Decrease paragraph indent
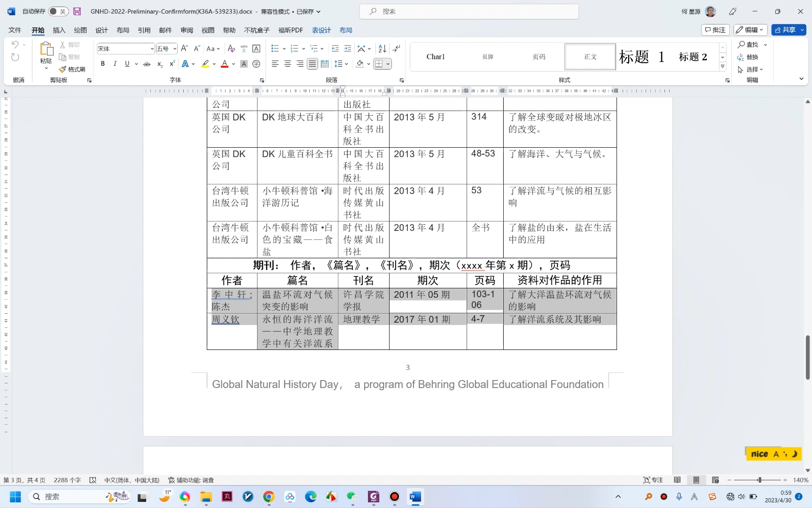The height and width of the screenshot is (508, 812). tap(335, 48)
